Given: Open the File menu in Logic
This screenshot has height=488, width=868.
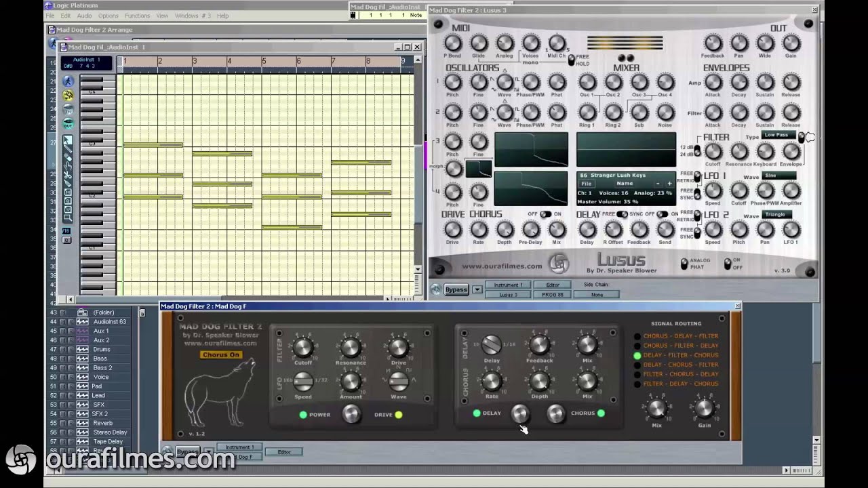Looking at the screenshot, I should [x=50, y=16].
